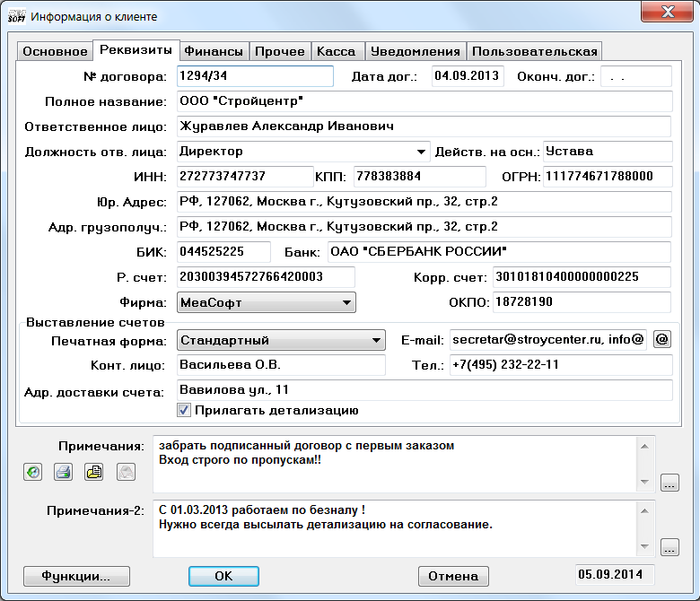The image size is (700, 601).
Task: Click the Ответственное лицо field
Action: tap(424, 126)
